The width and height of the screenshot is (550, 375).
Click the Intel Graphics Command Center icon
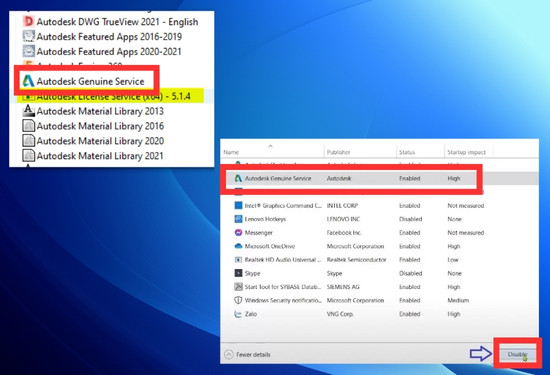tap(238, 205)
